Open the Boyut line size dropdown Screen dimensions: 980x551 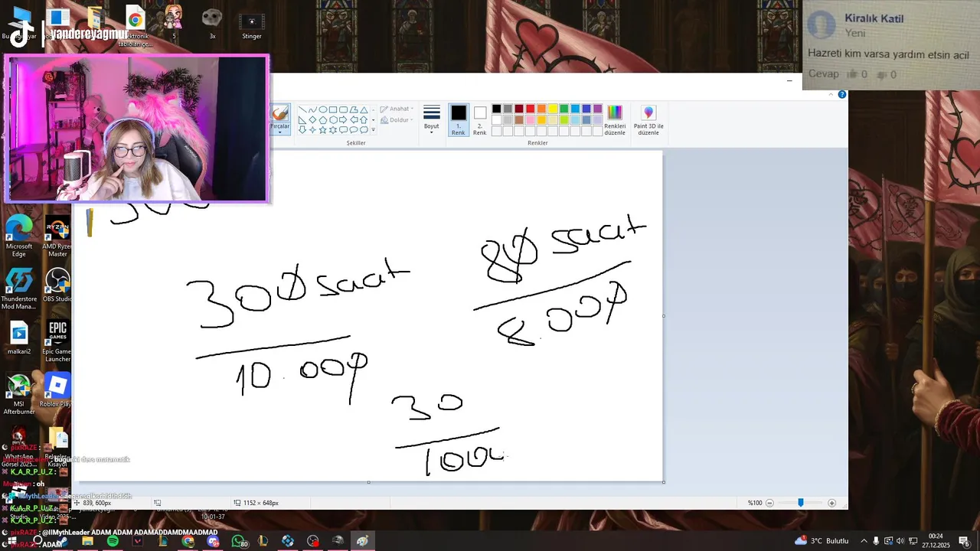click(432, 120)
